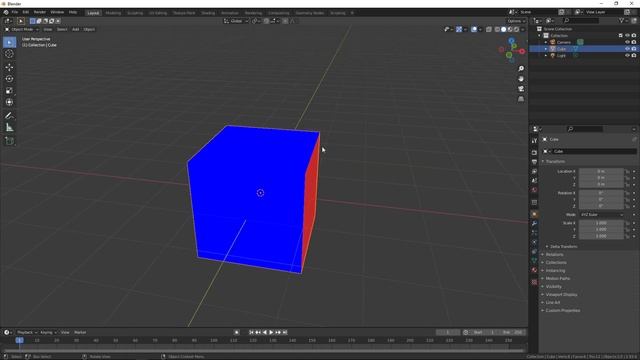The width and height of the screenshot is (640, 360).
Task: Disable Light in renders camera icon
Action: coord(634,56)
